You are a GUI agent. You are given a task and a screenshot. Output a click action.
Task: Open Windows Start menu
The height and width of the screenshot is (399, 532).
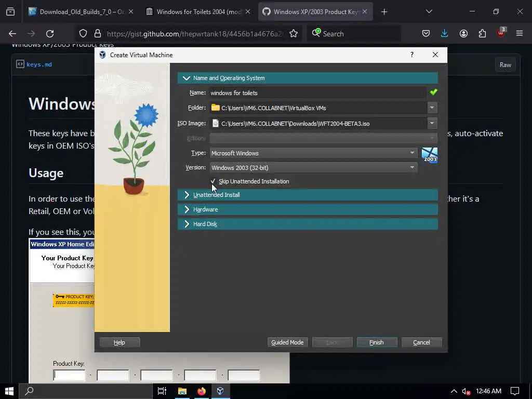[x=9, y=391]
